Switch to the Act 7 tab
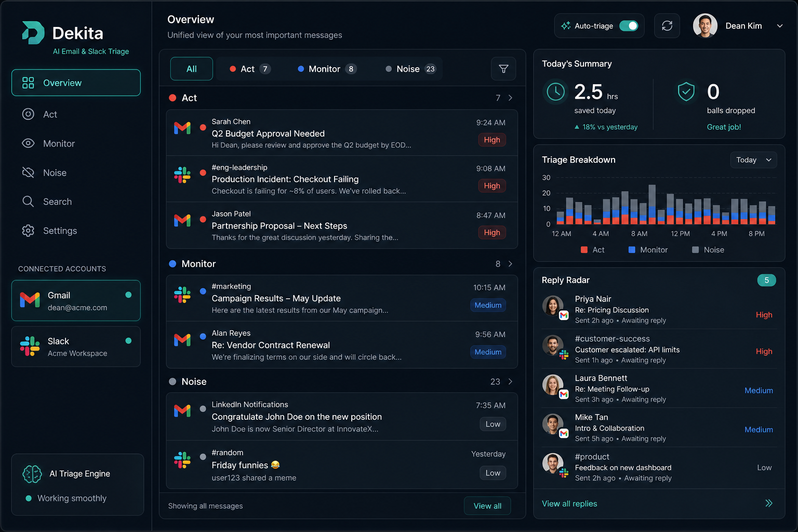 tap(250, 69)
